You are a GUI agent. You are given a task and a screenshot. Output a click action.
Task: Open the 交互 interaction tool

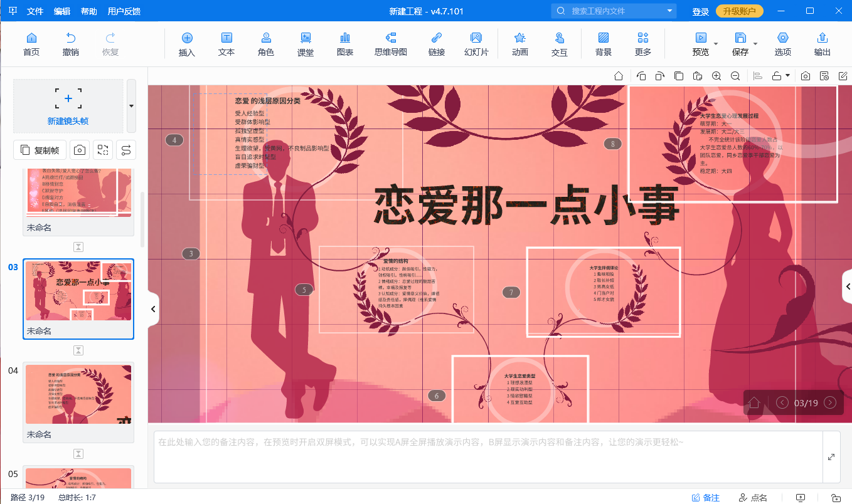pos(560,45)
